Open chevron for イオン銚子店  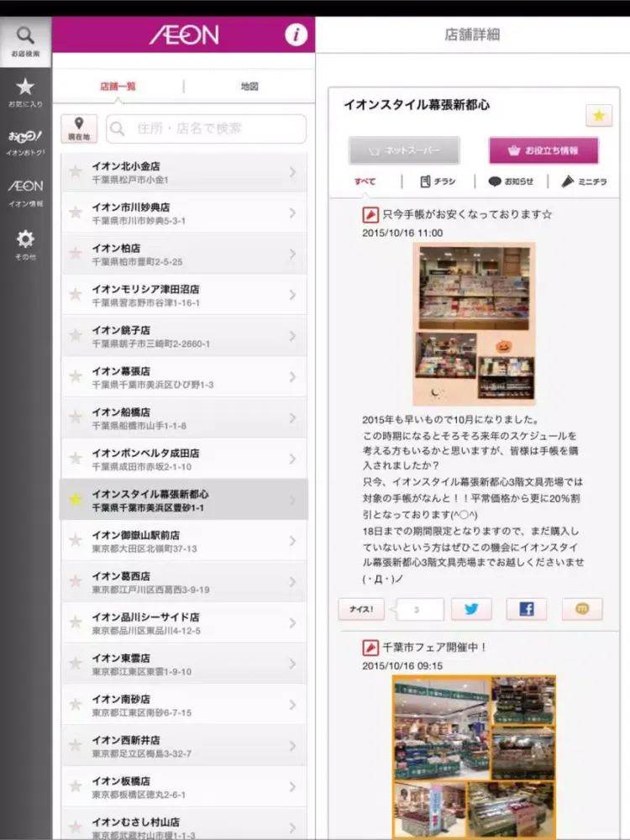click(292, 335)
